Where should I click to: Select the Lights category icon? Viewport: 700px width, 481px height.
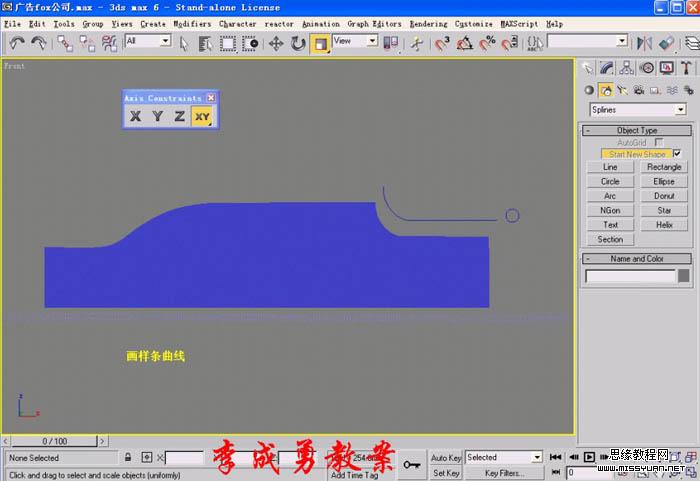622,90
